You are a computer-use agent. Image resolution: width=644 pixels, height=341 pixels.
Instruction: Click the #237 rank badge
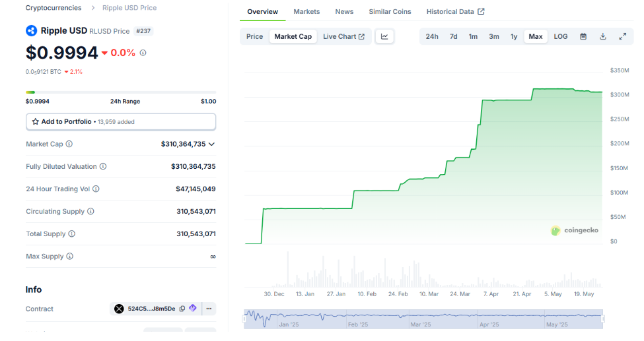pyautogui.click(x=143, y=31)
